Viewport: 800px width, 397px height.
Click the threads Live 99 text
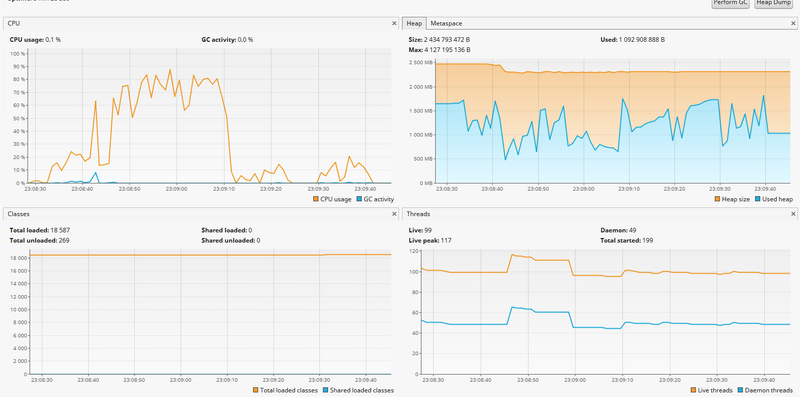pyautogui.click(x=419, y=230)
